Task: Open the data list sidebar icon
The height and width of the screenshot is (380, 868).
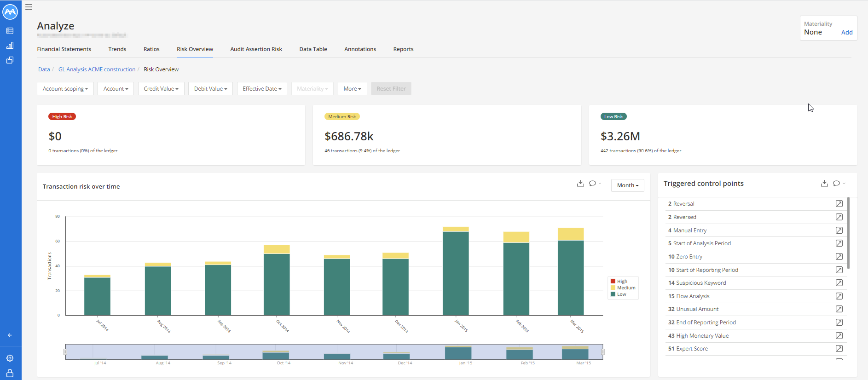Action: point(10,31)
